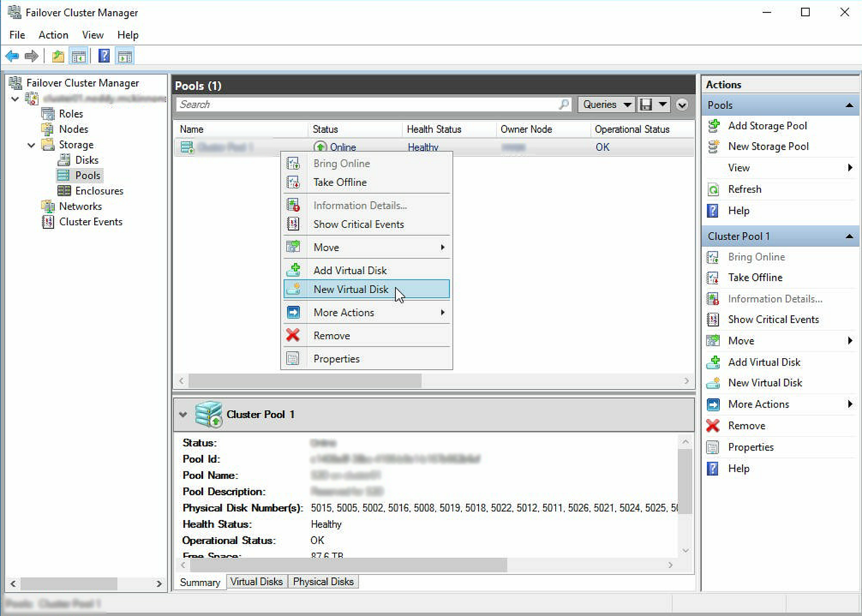Click the New Storage Pool icon in Actions
Image resolution: width=862 pixels, height=616 pixels.
tap(714, 146)
